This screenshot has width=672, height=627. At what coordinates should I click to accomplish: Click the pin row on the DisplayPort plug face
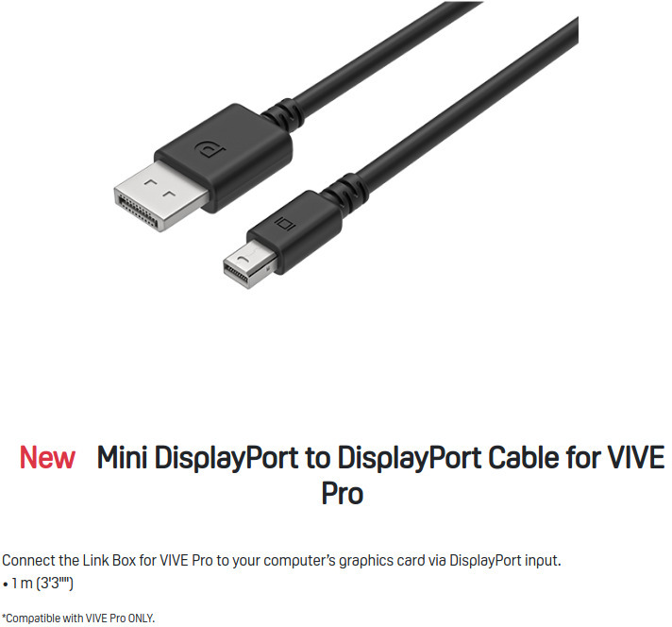137,211
